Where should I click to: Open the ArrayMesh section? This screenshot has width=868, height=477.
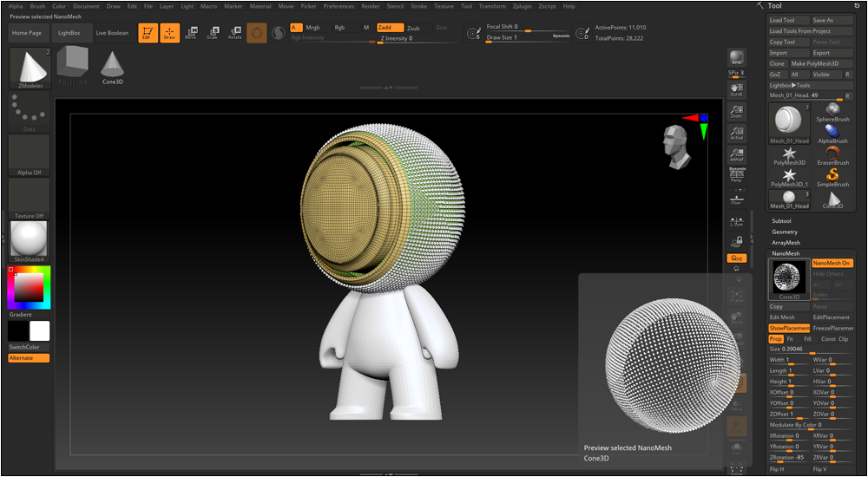[786, 243]
